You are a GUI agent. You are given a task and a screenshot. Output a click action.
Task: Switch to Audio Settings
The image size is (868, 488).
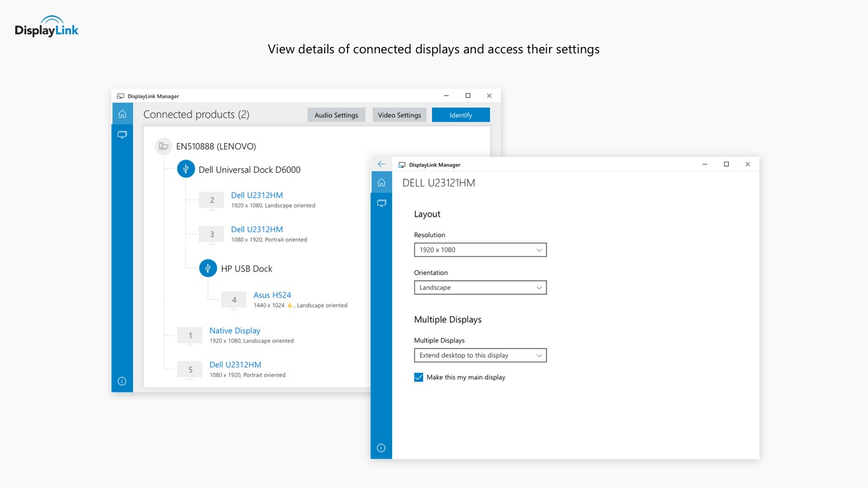pyautogui.click(x=336, y=114)
